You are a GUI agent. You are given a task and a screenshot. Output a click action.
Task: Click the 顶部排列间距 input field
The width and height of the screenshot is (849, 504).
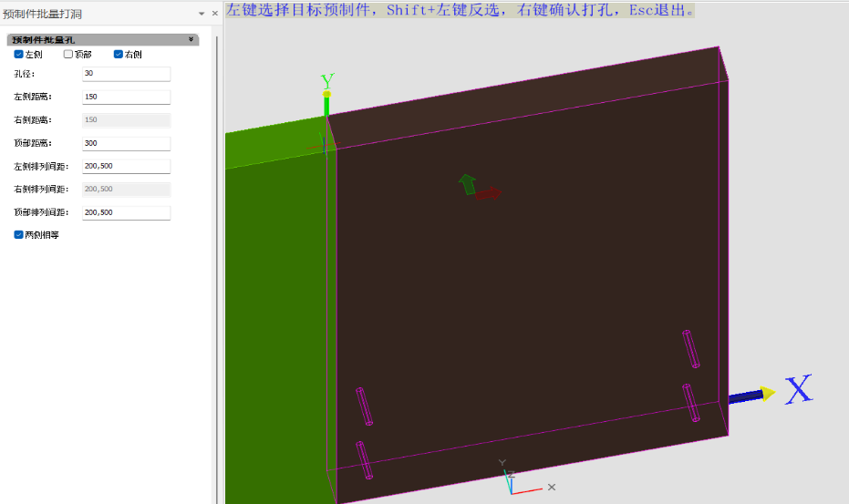click(126, 212)
